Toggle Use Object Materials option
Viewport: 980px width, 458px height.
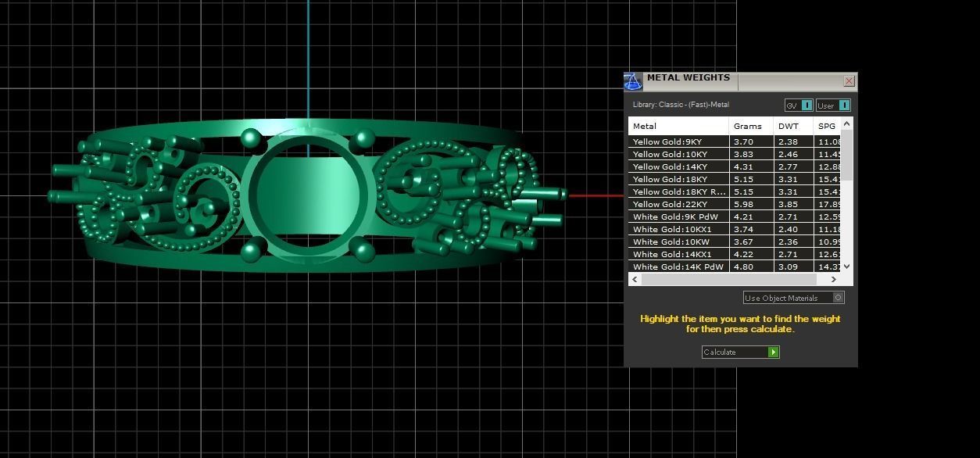pos(793,298)
